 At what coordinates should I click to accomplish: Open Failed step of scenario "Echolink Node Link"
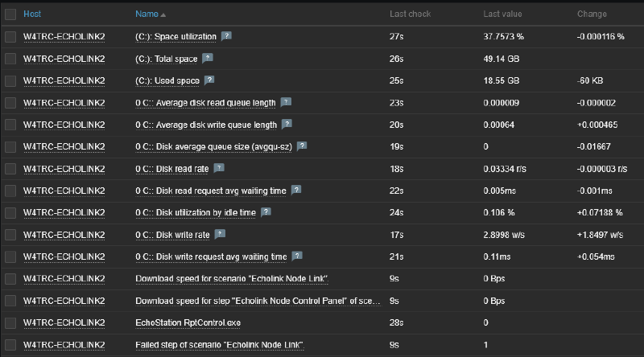click(220, 345)
